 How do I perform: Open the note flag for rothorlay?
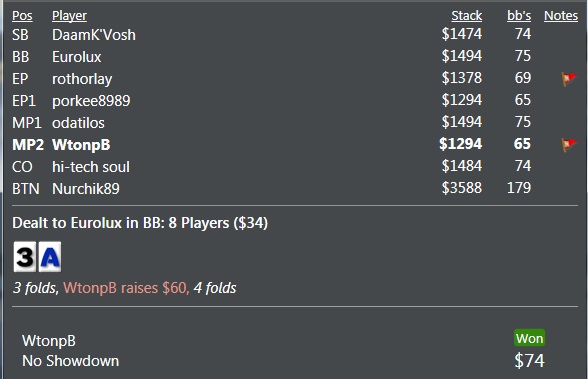[x=569, y=79]
